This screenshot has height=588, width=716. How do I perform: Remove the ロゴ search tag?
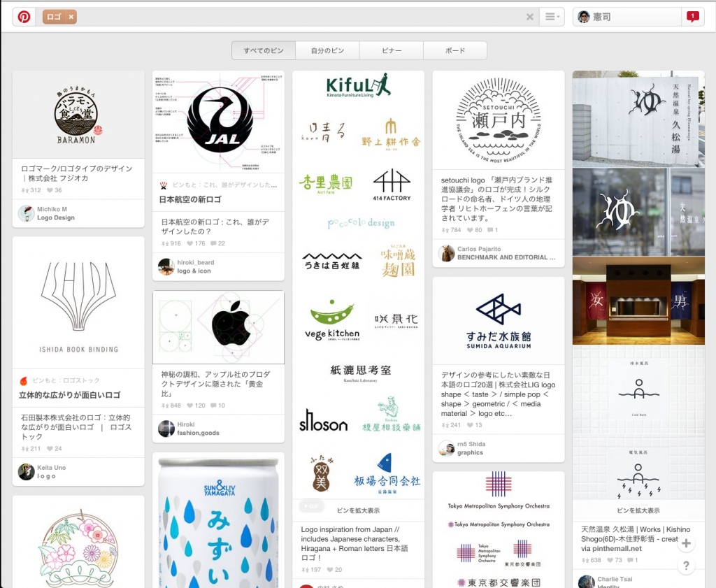[71, 17]
